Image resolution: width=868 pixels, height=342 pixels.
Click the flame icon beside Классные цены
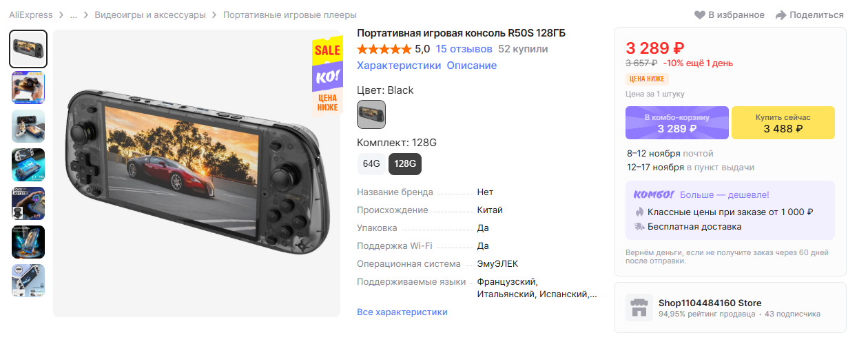[639, 212]
